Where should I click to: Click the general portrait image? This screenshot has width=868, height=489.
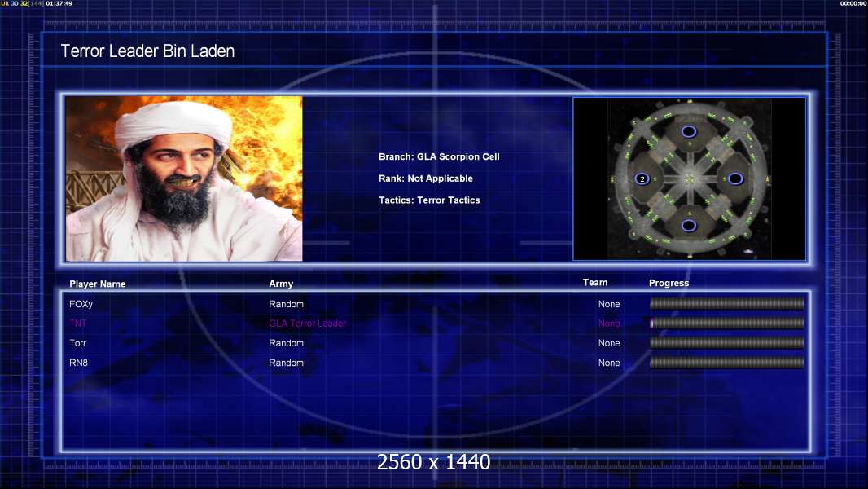point(184,178)
